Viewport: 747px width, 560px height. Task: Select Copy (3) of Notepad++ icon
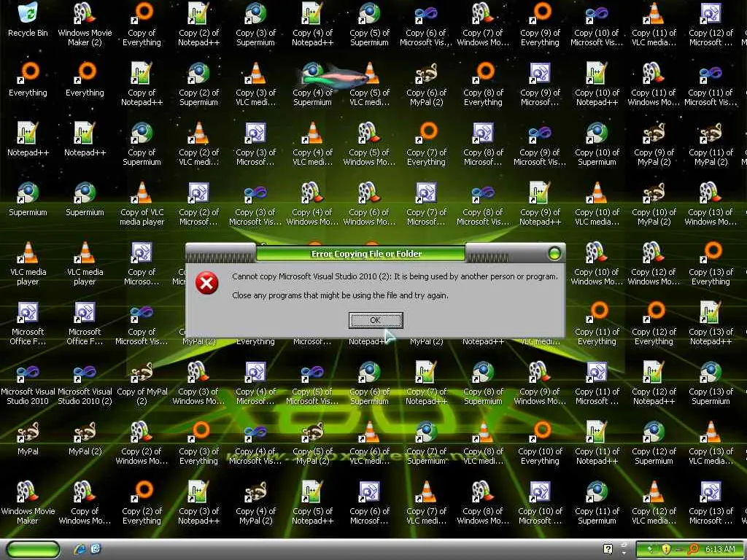pos(198,503)
